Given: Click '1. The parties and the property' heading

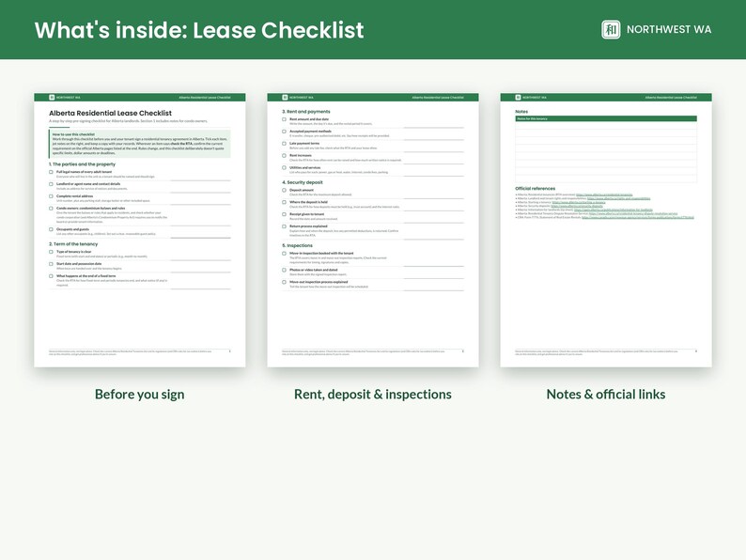Looking at the screenshot, I should (x=83, y=164).
